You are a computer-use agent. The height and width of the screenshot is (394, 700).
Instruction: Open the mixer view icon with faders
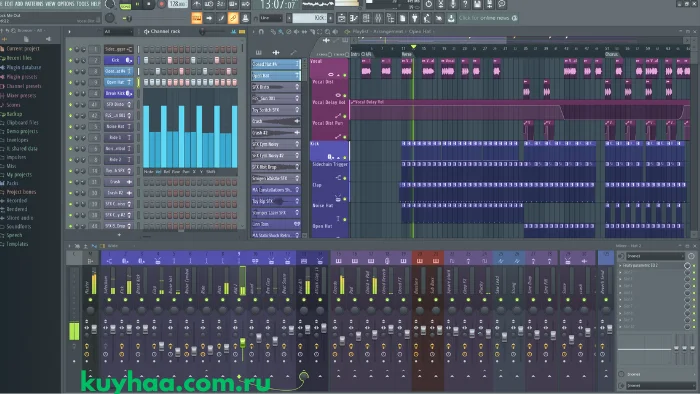(378, 18)
